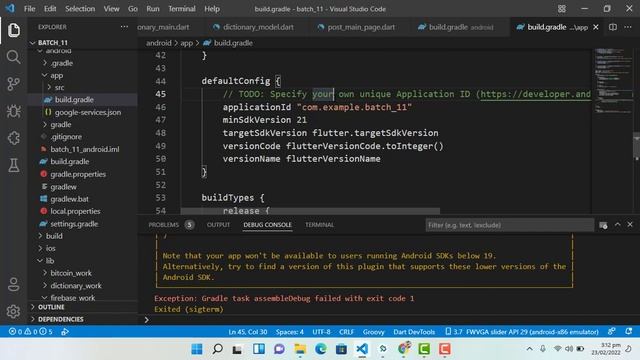Click the debug launch status bar icon

click(x=65, y=331)
